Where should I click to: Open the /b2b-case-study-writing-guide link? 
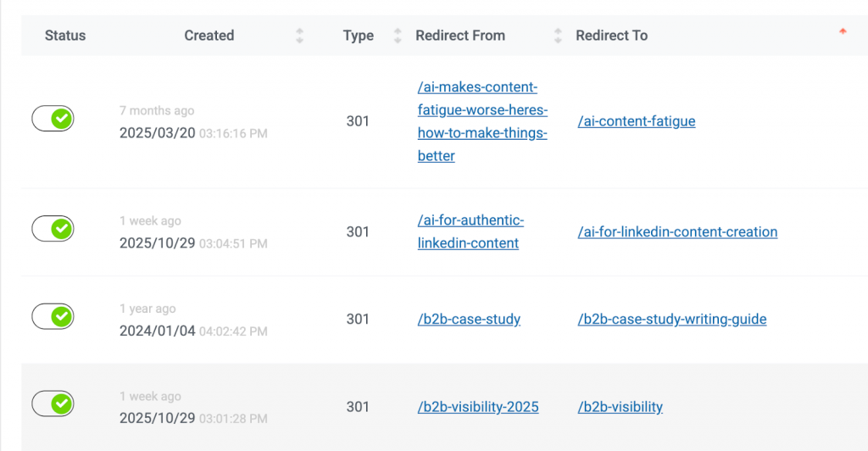click(x=672, y=320)
